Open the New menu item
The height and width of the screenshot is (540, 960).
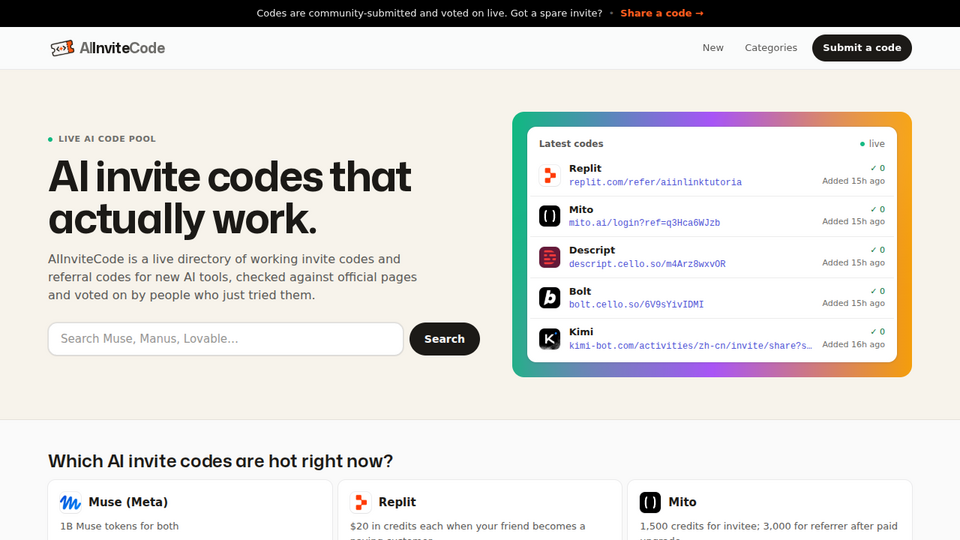[713, 48]
